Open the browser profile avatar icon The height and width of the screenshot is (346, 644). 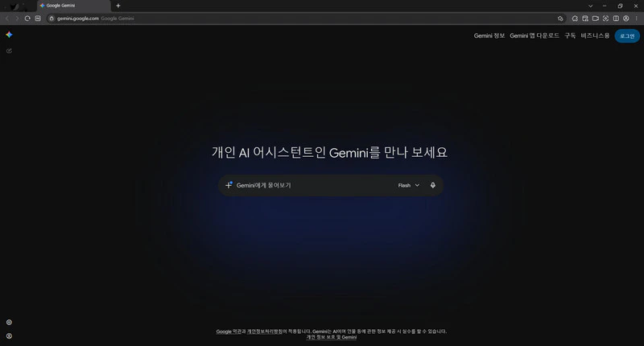pos(626,19)
